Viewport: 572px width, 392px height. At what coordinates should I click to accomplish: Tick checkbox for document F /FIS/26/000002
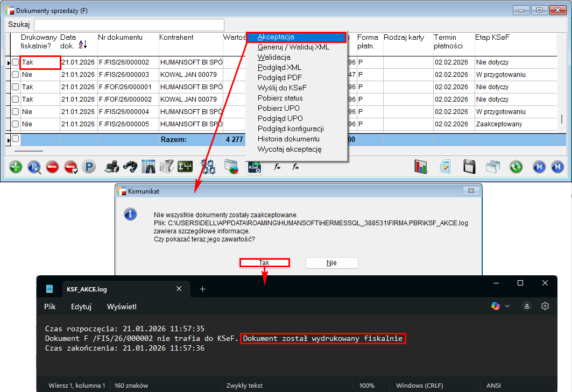tap(16, 62)
